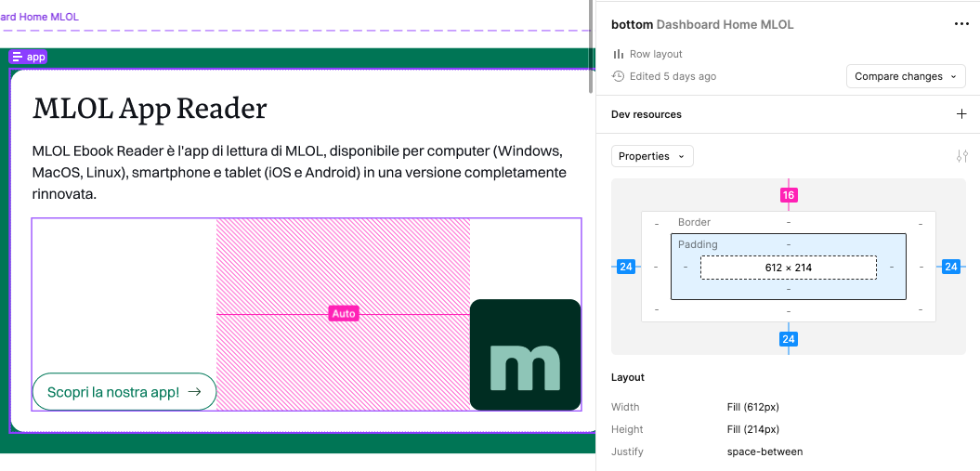This screenshot has width=980, height=471.
Task: Open the more options ellipsis menu
Action: coord(960,24)
